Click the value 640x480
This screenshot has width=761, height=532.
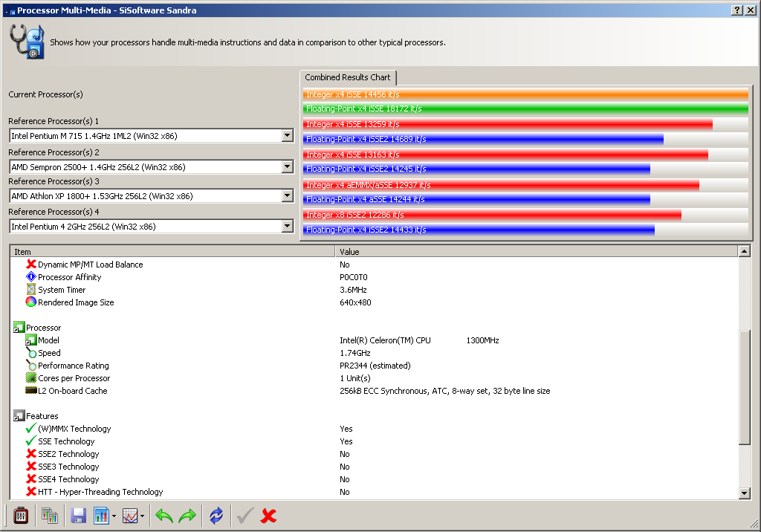355,302
